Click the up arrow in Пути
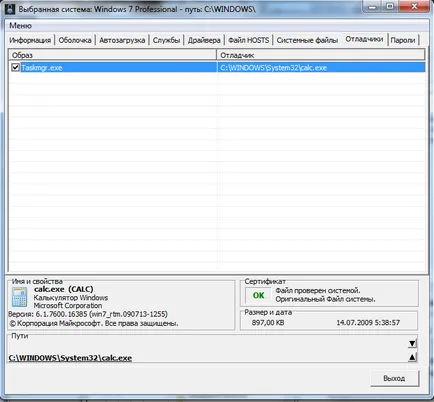This screenshot has width=434, height=402. [x=412, y=357]
